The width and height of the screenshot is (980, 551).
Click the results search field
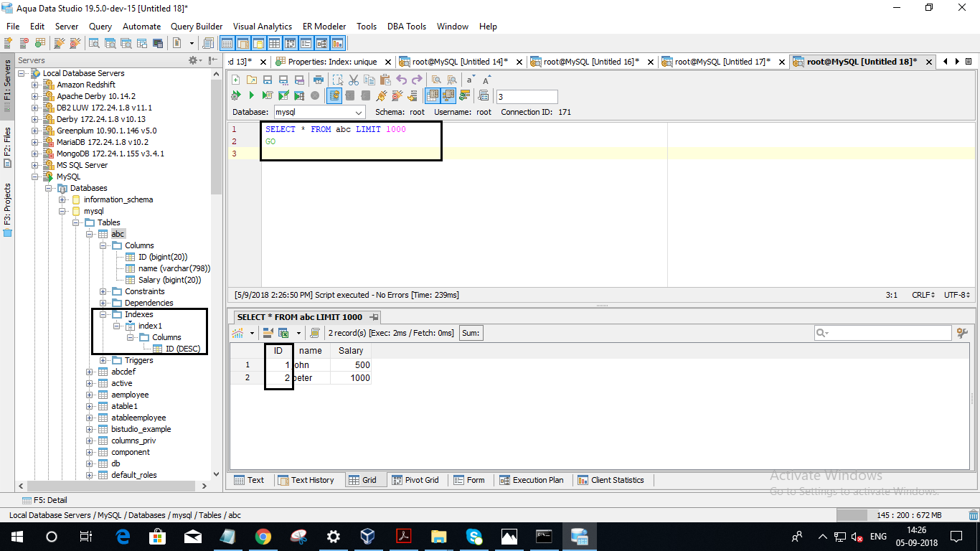(882, 333)
